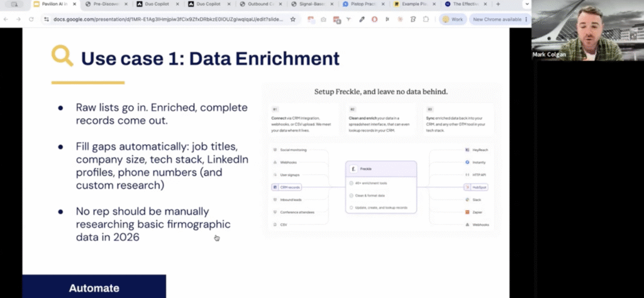Click the Slack icon in the diagram
The width and height of the screenshot is (644, 298).
tap(467, 199)
